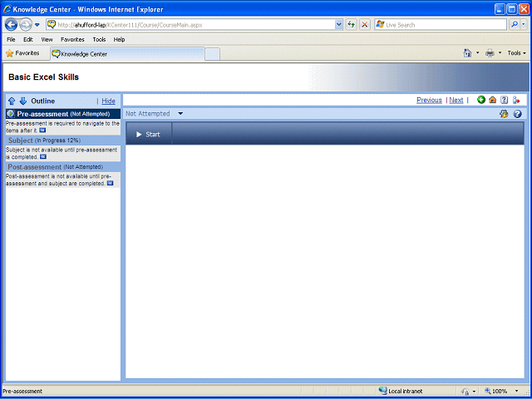
Task: Expand the address bar history dropdown
Action: coord(339,24)
